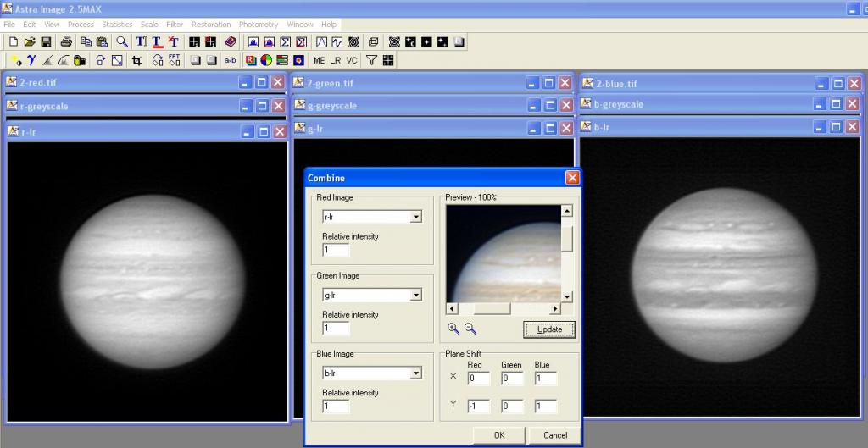The image size is (868, 448).
Task: Click the brightness contrast sun icon
Action: coord(15,60)
